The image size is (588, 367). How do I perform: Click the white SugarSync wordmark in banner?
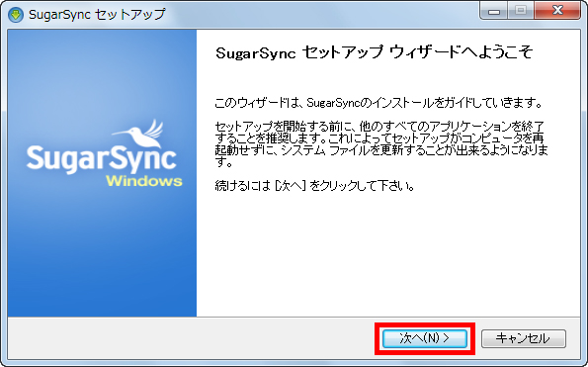tap(101, 158)
